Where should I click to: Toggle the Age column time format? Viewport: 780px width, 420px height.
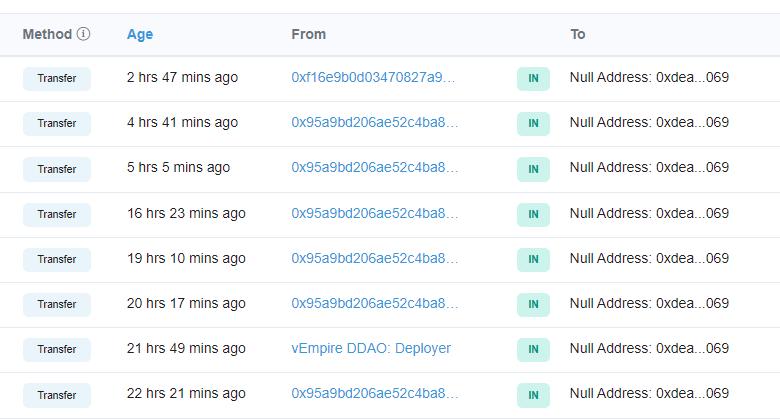click(x=140, y=34)
